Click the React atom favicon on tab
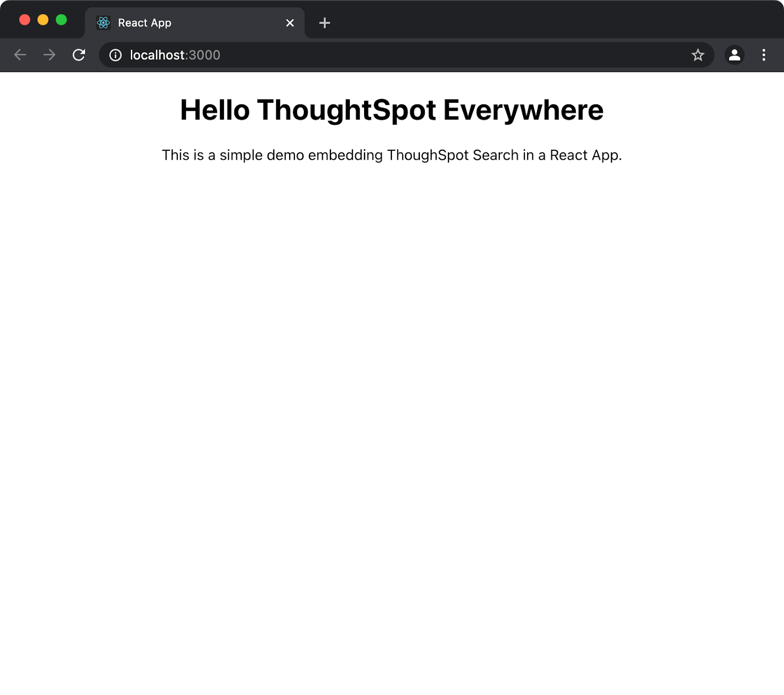The height and width of the screenshot is (695, 784). click(103, 23)
